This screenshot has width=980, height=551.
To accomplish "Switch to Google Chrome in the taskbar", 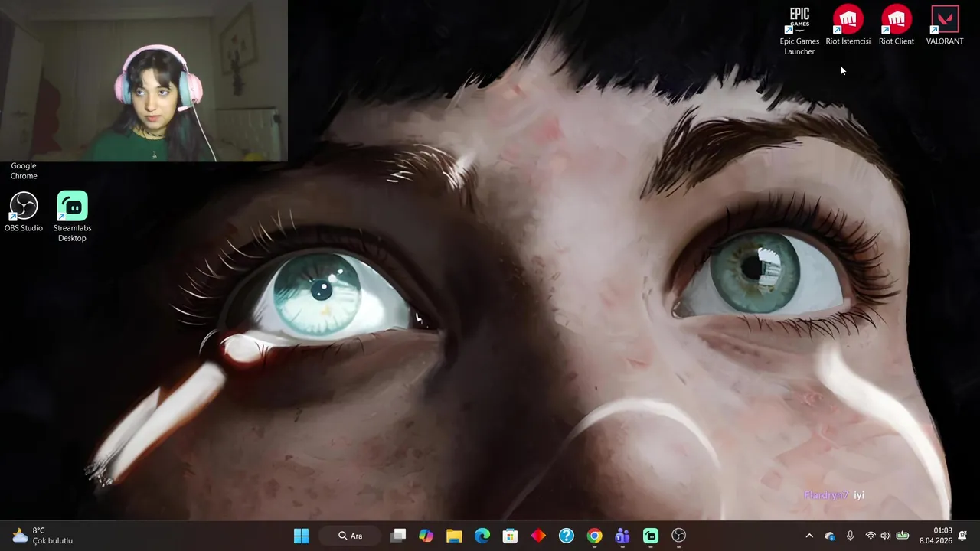I will pyautogui.click(x=594, y=536).
